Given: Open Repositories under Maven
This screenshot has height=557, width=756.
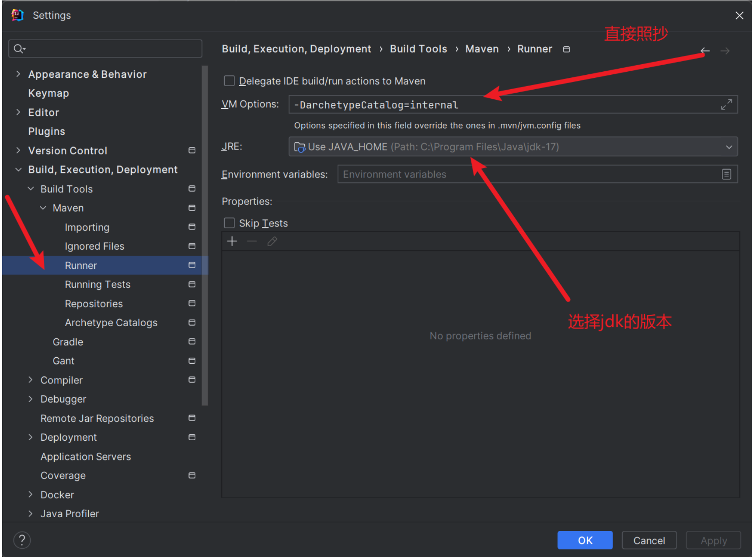Looking at the screenshot, I should (94, 304).
